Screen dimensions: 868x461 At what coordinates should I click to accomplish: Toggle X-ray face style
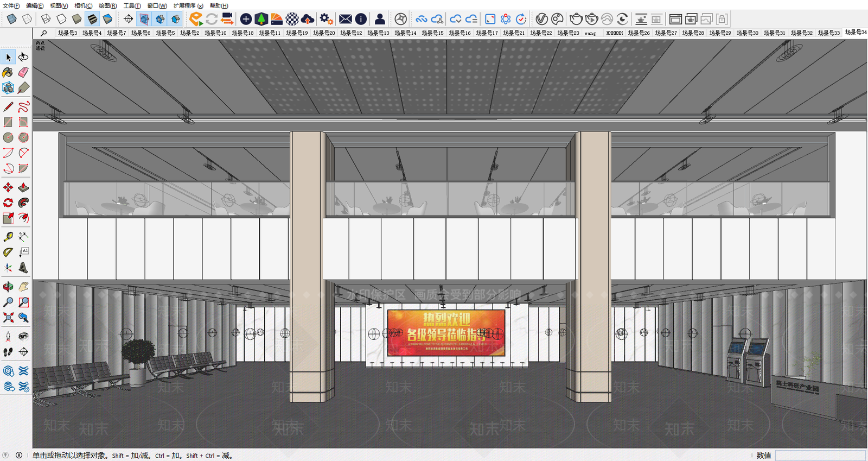[11, 19]
